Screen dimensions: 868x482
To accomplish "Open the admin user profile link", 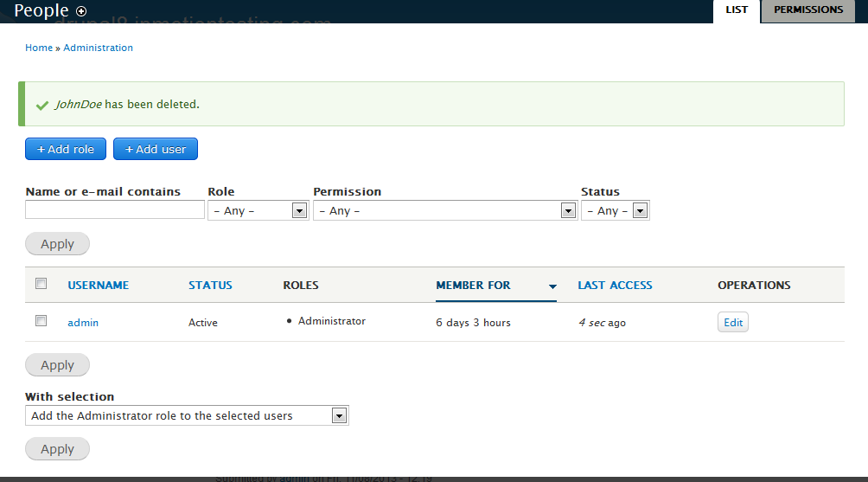I will pos(83,323).
